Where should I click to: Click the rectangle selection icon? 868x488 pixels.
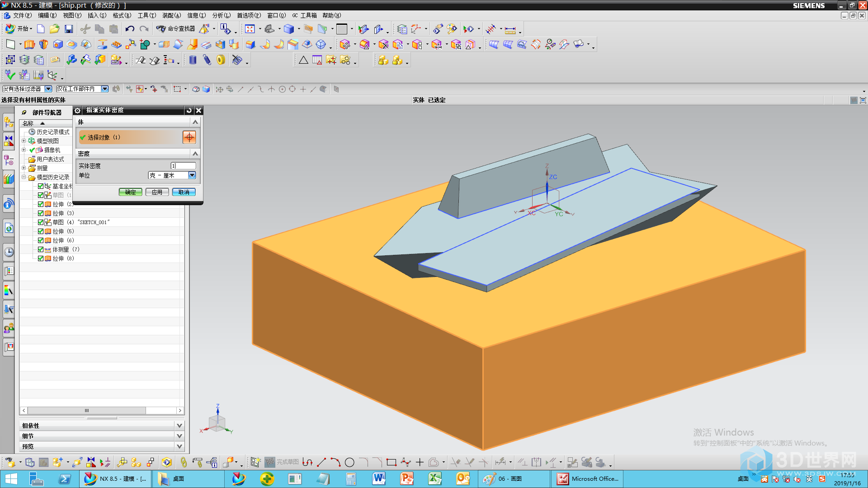tap(177, 89)
